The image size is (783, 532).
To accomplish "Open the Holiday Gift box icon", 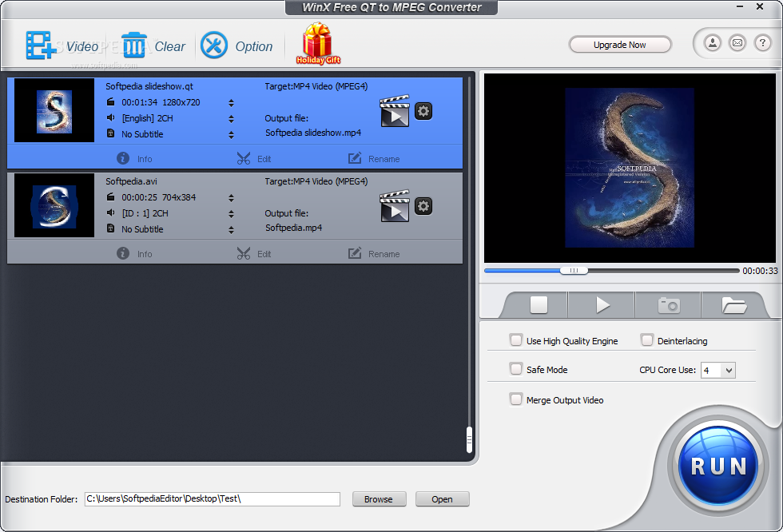I will [x=318, y=43].
